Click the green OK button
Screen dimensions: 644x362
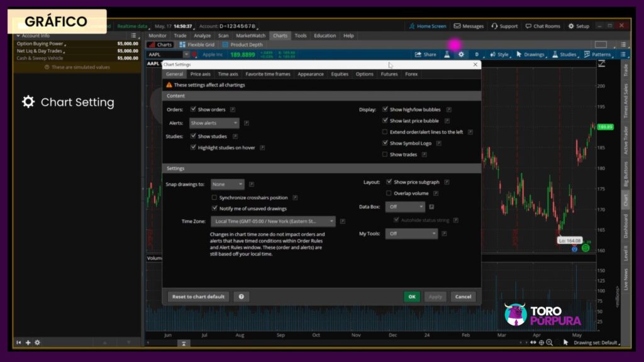(412, 297)
